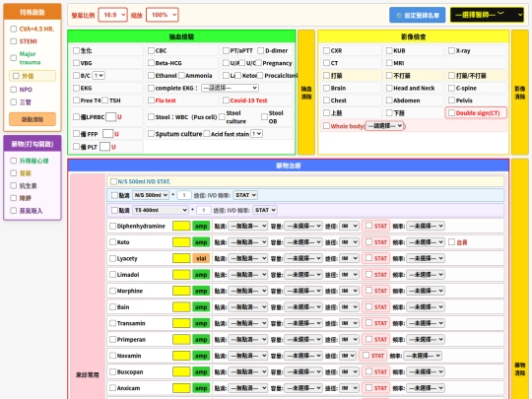Click the yellow dose box for Buscopan

coord(181,371)
